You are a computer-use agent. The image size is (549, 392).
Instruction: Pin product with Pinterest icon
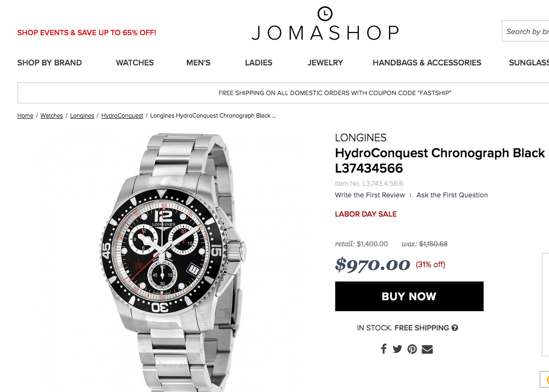tap(412, 349)
